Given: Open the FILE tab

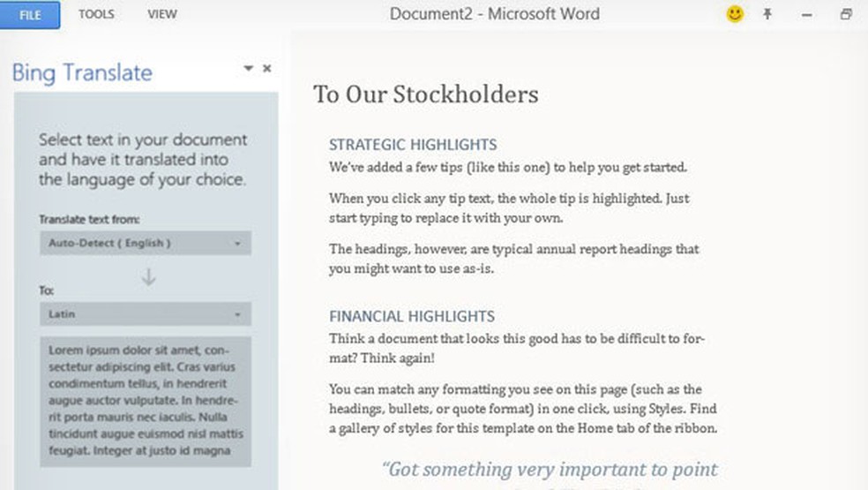Looking at the screenshot, I should tap(30, 15).
